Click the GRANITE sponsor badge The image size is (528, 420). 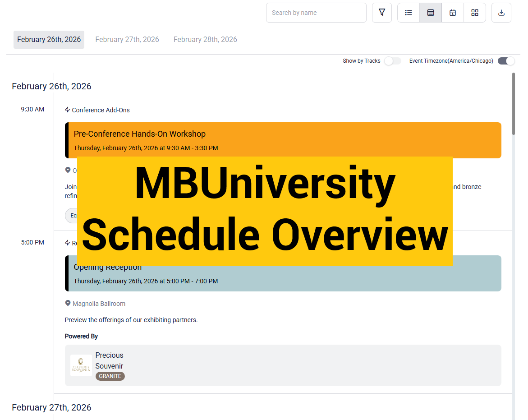(x=110, y=376)
